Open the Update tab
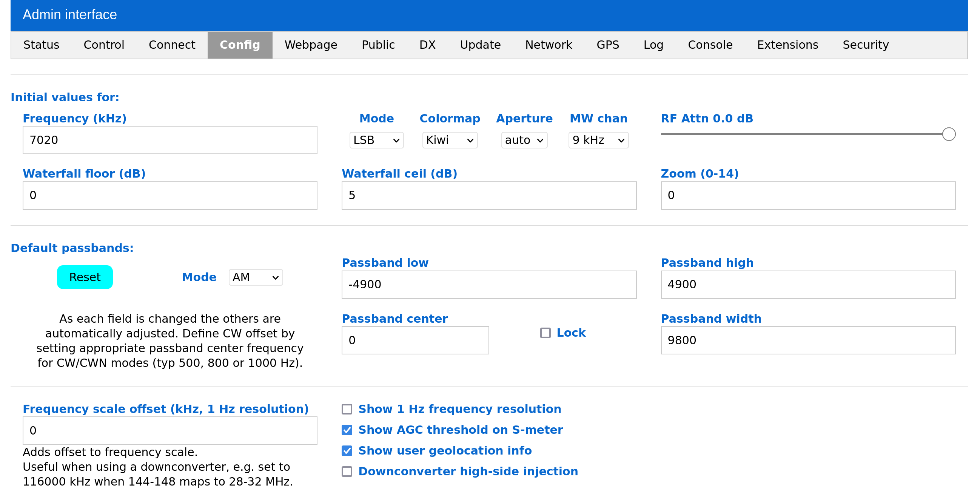The width and height of the screenshot is (980, 498). [480, 45]
